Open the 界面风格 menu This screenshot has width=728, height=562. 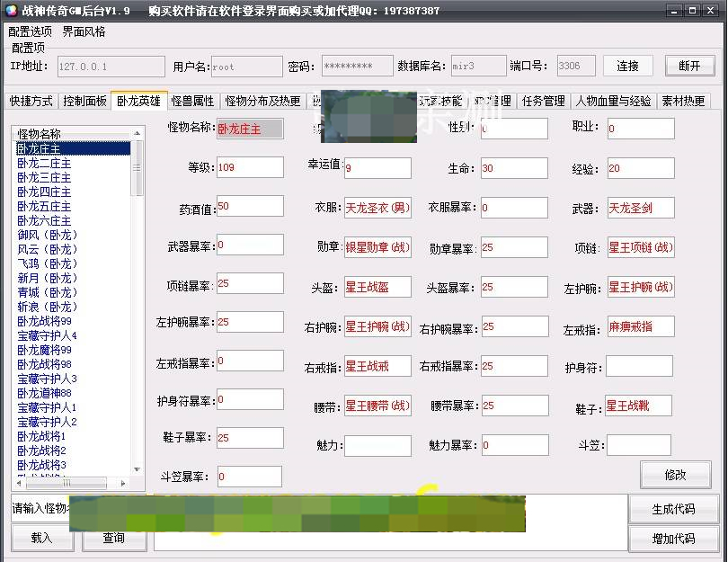pyautogui.click(x=84, y=31)
